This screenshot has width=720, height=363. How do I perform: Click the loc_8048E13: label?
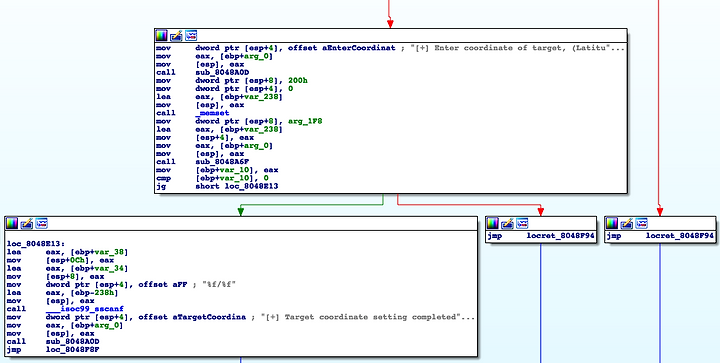[36, 244]
